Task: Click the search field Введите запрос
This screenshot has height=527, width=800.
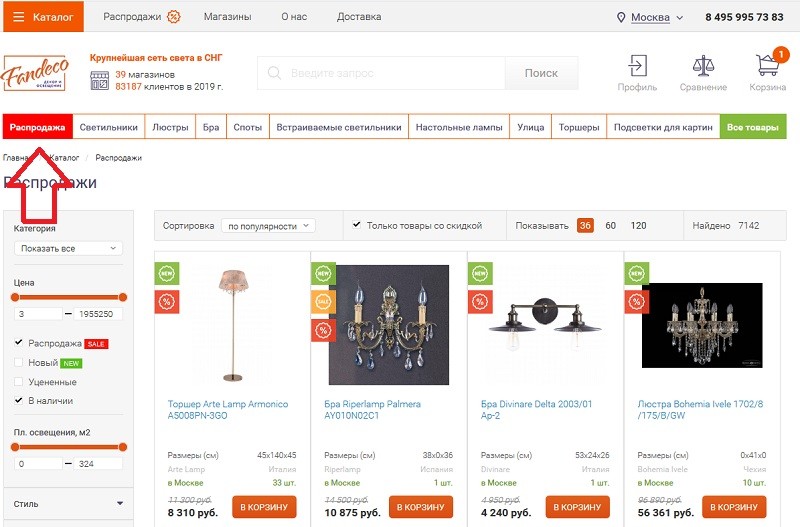Action: point(382,73)
